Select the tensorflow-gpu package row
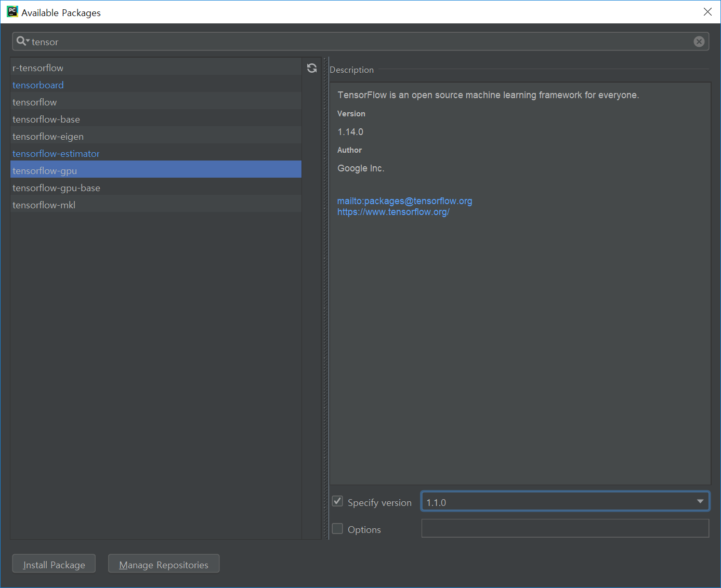The width and height of the screenshot is (721, 588). (x=156, y=169)
